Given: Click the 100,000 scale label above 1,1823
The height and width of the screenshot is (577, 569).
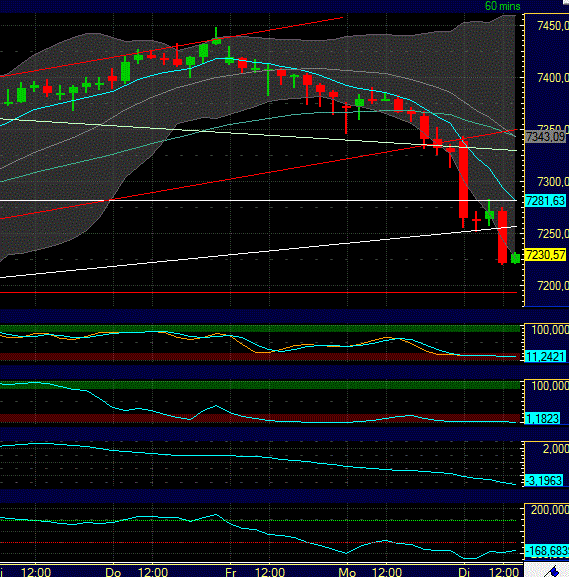Looking at the screenshot, I should pos(550,386).
